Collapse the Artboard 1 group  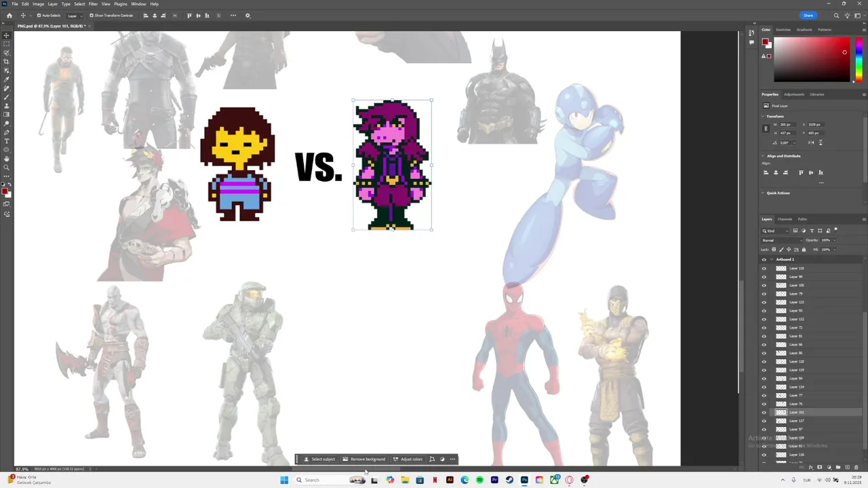click(x=772, y=260)
